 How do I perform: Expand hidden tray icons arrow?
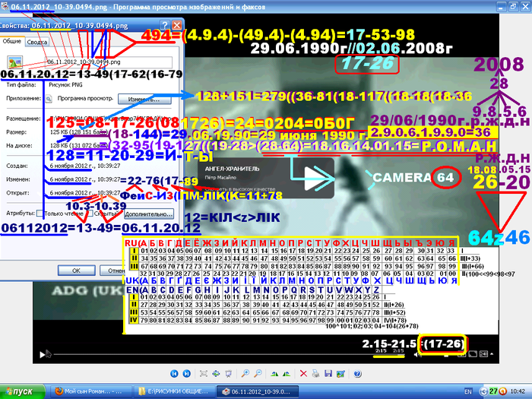(x=484, y=391)
